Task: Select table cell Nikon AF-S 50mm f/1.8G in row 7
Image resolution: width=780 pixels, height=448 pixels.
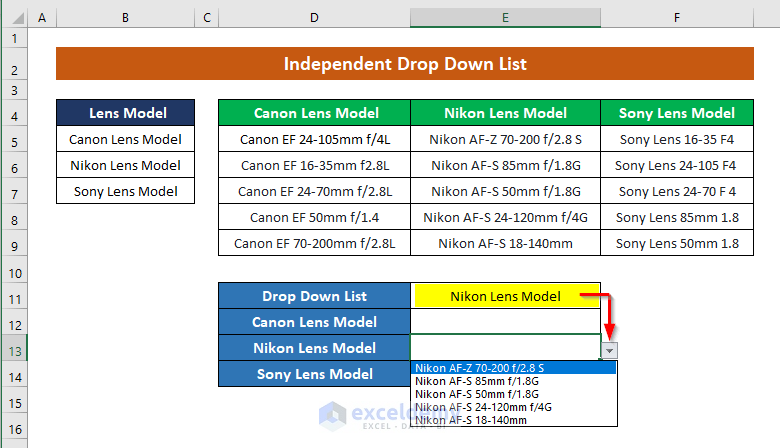Action: tap(505, 191)
